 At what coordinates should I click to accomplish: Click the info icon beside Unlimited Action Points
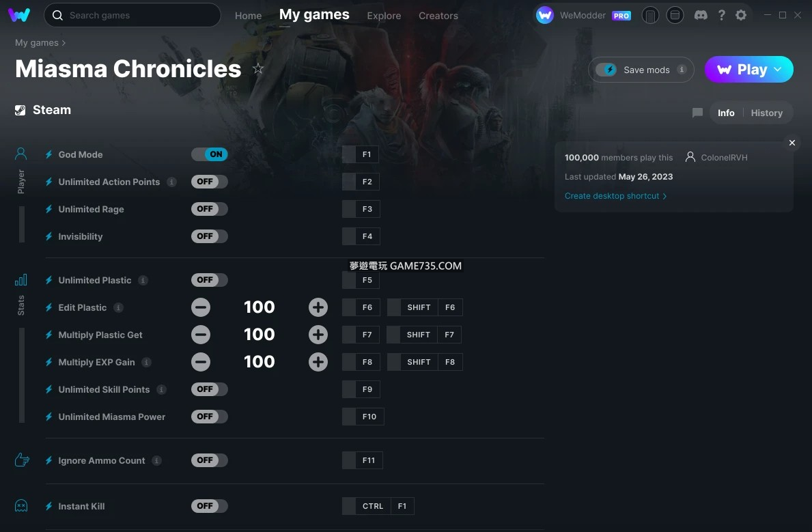coord(172,182)
